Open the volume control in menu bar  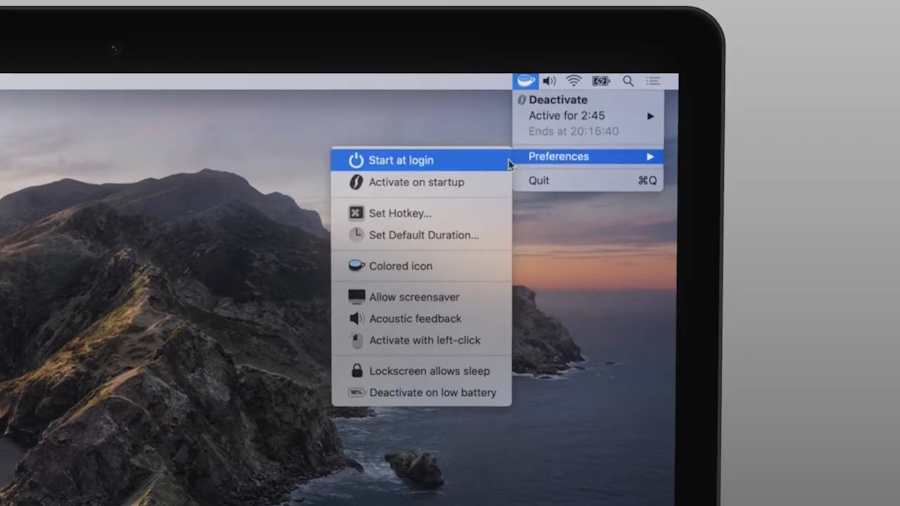[x=549, y=81]
